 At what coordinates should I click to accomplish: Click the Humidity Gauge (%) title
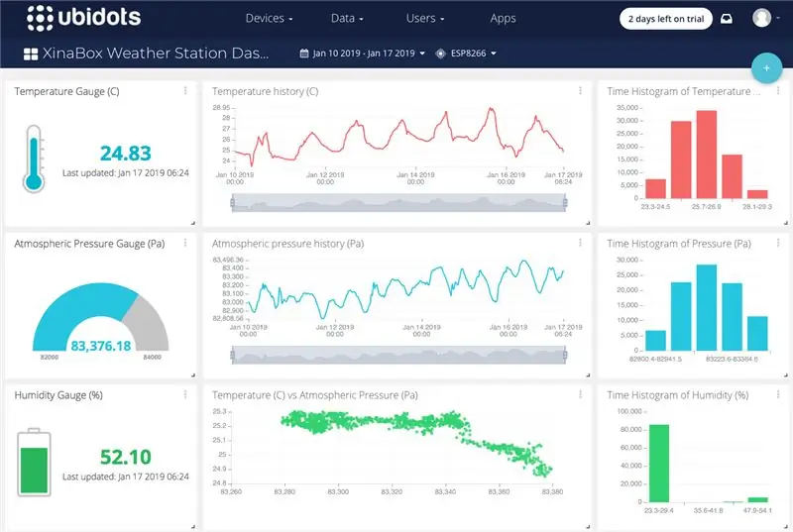(x=58, y=395)
